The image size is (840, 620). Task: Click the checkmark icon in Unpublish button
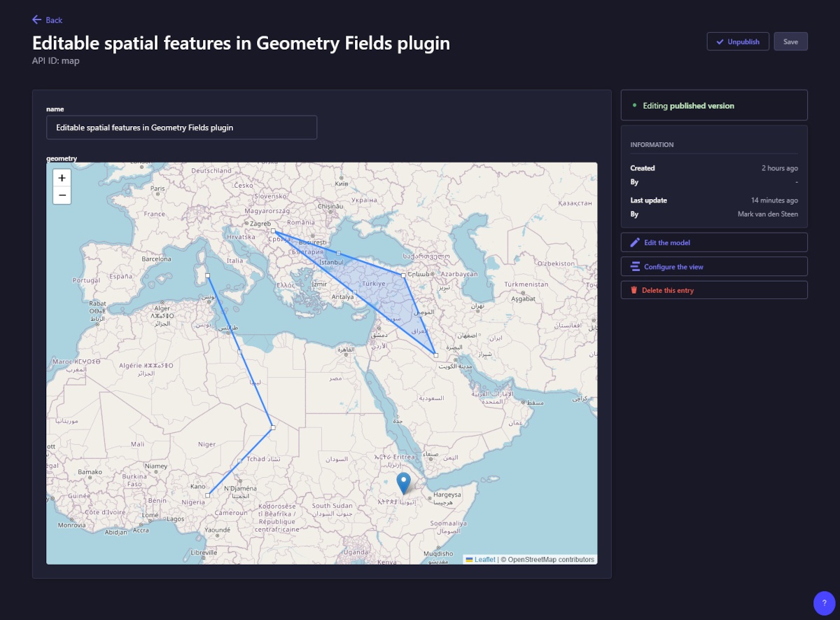720,41
